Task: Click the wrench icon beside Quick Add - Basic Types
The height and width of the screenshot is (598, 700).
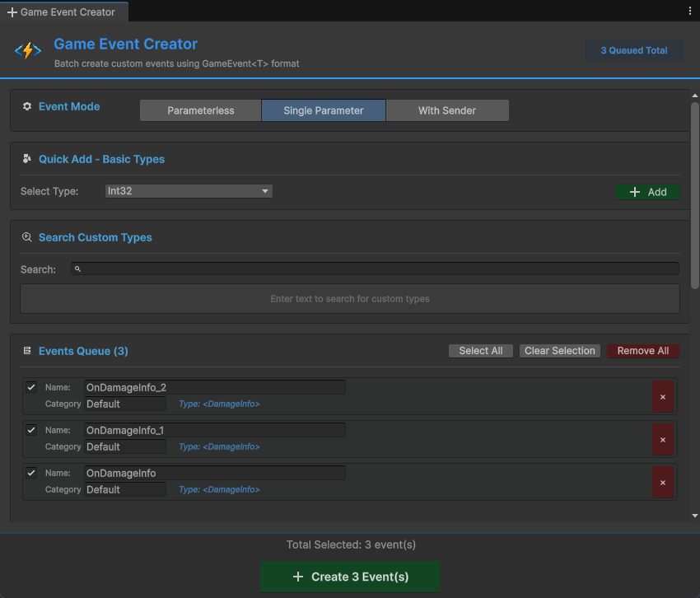Action: point(26,158)
